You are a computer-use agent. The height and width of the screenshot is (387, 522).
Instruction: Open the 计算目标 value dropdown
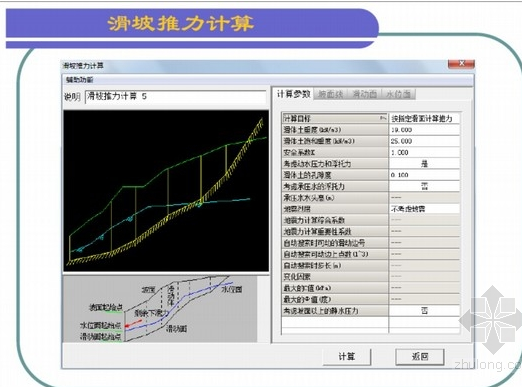click(424, 118)
